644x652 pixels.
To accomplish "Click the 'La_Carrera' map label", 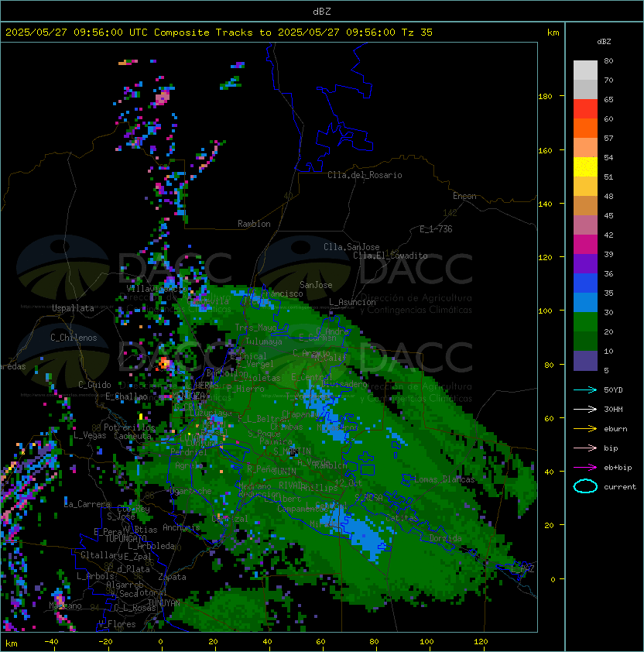I will (87, 504).
